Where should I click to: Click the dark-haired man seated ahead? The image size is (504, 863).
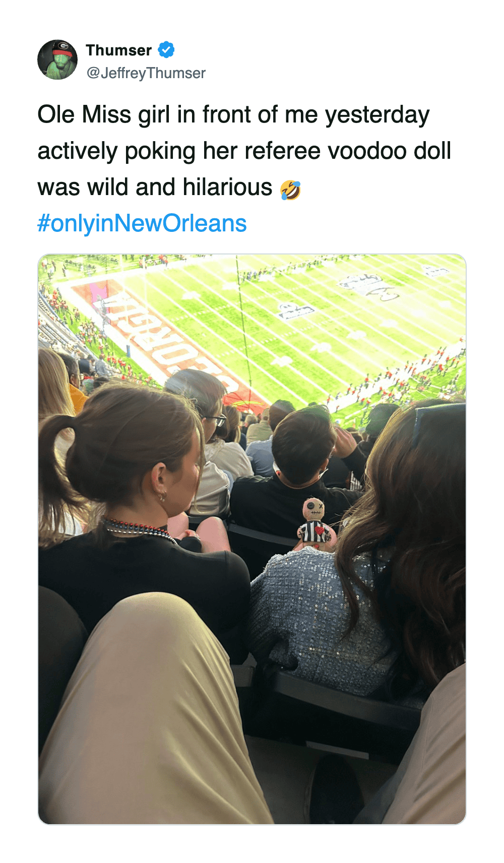click(x=301, y=449)
